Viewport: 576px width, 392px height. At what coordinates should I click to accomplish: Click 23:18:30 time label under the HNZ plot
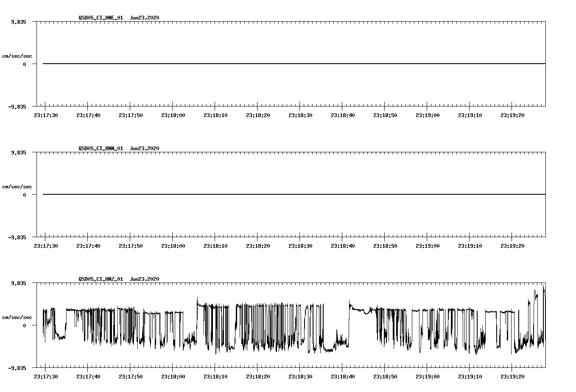point(300,376)
